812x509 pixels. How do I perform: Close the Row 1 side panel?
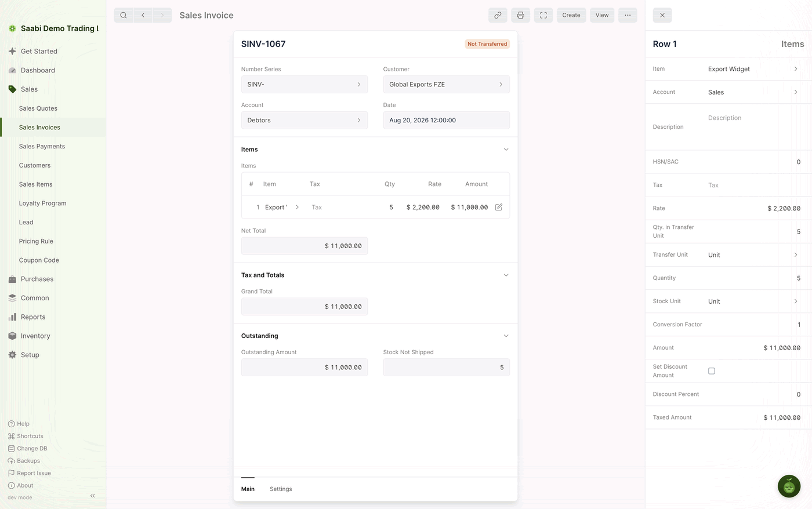coord(662,15)
